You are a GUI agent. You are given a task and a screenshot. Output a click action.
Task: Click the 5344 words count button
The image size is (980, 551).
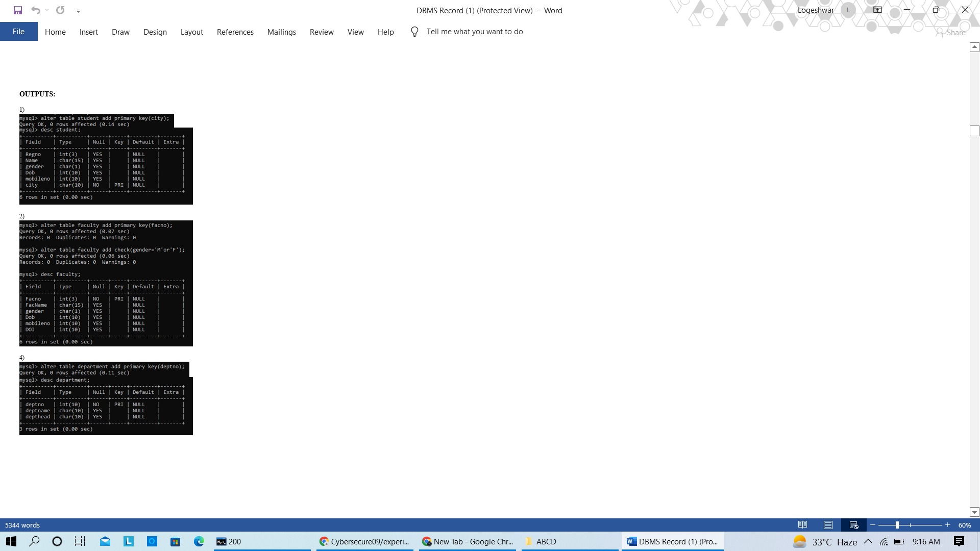[22, 525]
